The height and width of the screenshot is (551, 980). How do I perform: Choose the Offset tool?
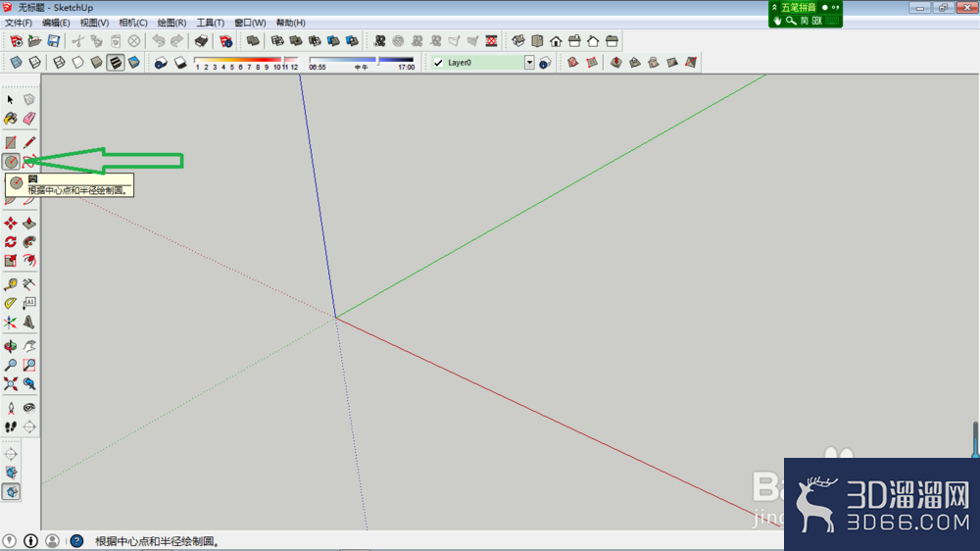[29, 261]
